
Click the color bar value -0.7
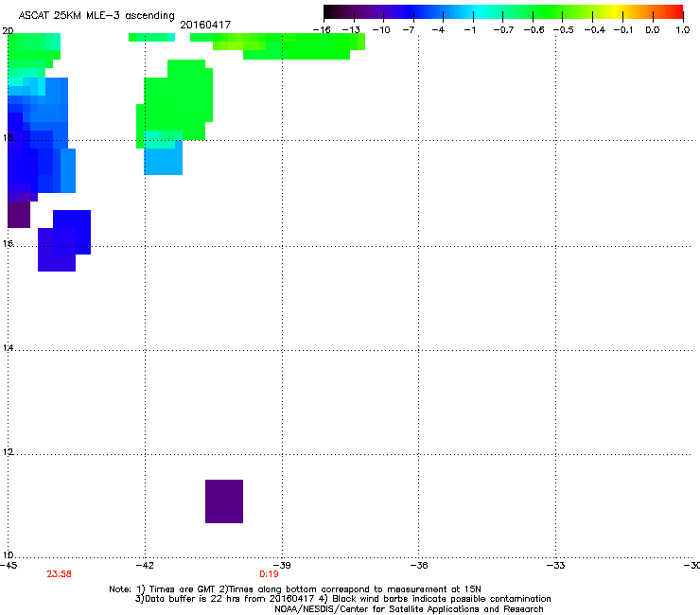pos(503,30)
